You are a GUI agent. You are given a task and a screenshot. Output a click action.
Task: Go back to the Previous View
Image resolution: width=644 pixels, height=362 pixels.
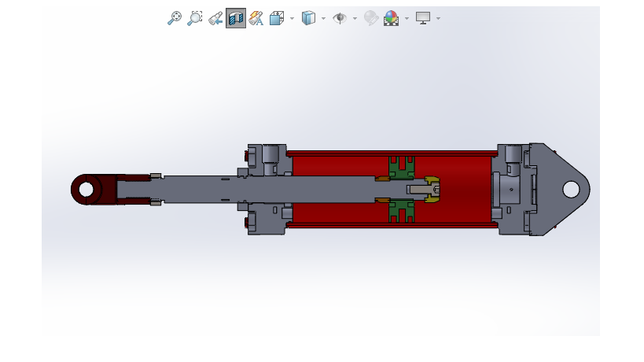tap(215, 18)
